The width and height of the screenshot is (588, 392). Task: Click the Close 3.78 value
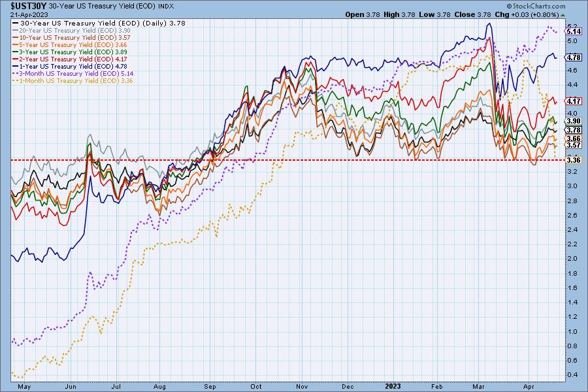tap(472, 14)
